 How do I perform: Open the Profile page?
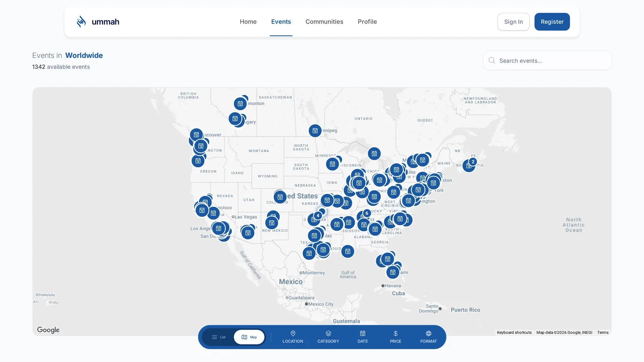click(367, 22)
